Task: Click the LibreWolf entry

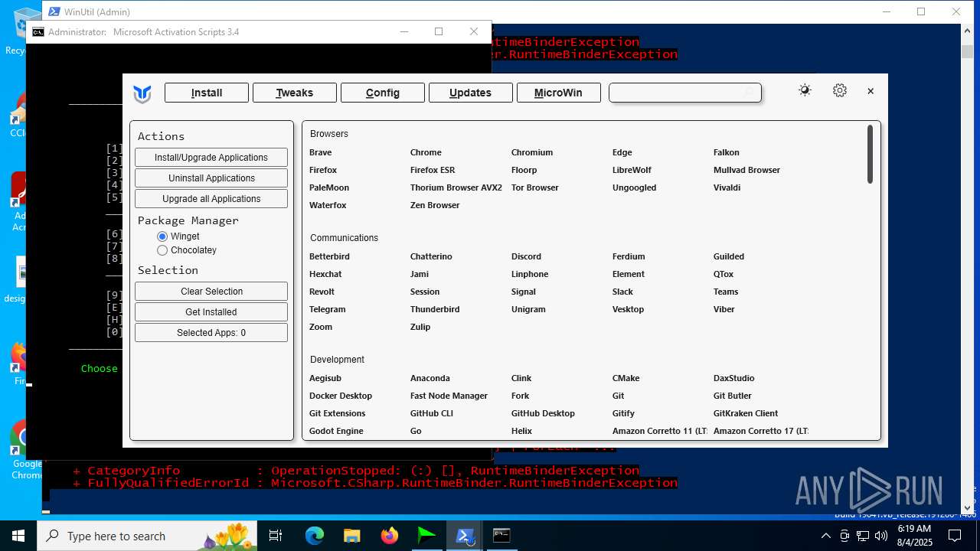Action: [x=632, y=170]
